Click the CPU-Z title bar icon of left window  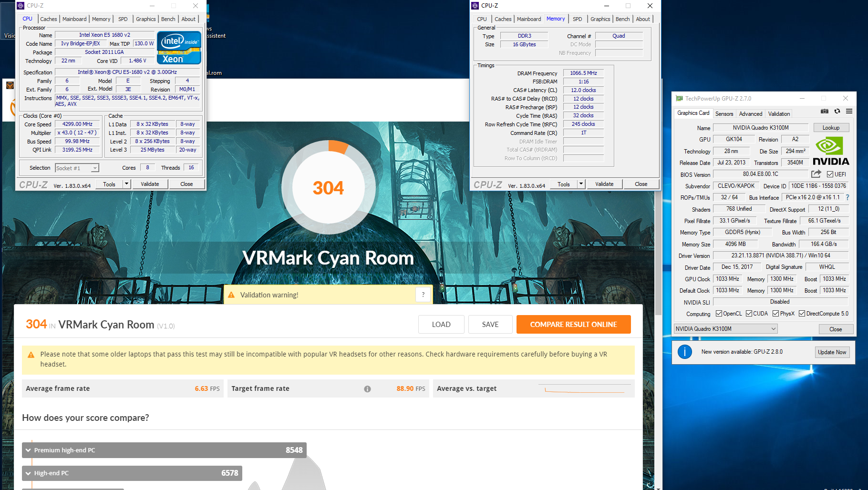point(21,6)
